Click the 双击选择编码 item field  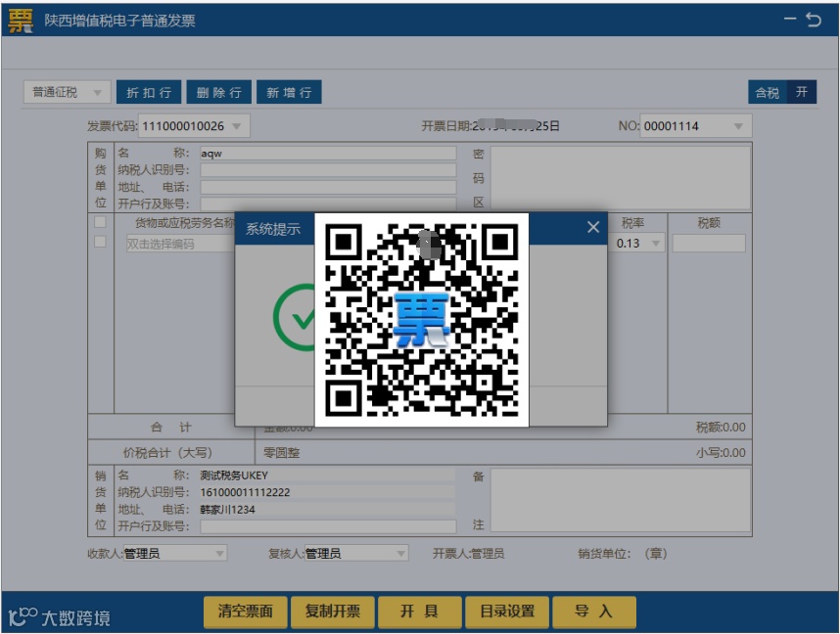(180, 244)
